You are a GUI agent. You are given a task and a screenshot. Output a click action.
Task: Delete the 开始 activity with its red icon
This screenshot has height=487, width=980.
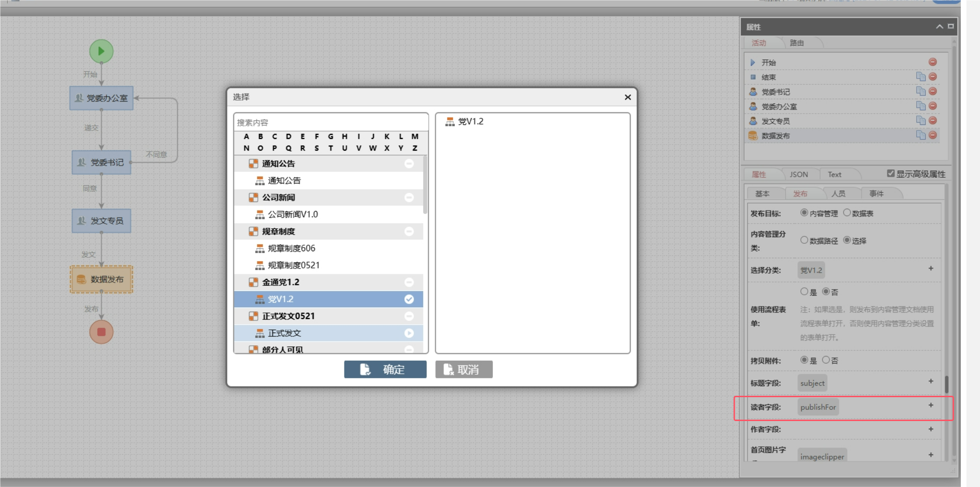(x=932, y=62)
